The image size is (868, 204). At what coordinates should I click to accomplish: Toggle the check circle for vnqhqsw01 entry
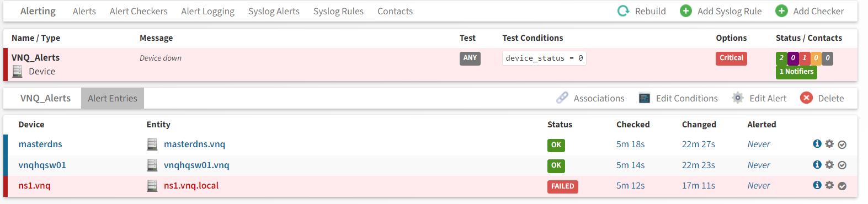[x=842, y=165]
